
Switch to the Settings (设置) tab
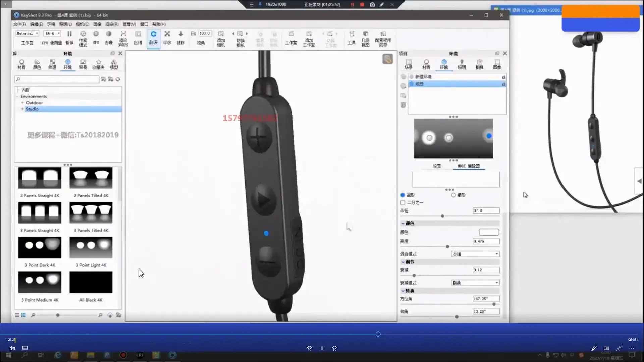pos(437,166)
